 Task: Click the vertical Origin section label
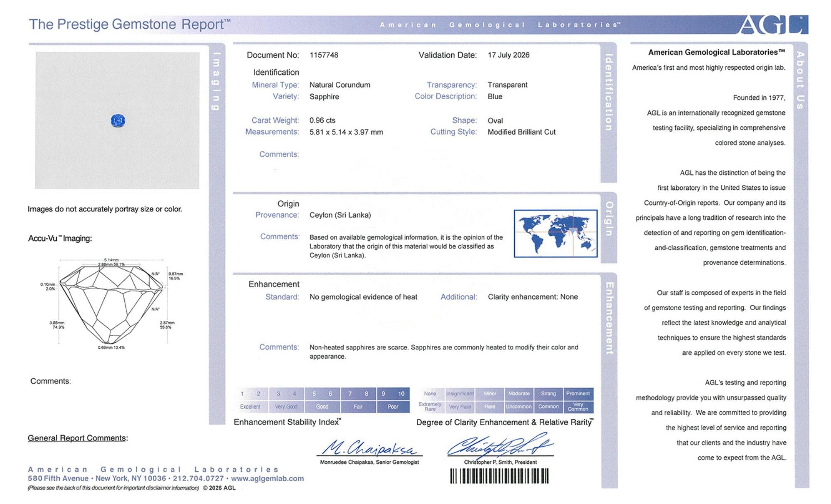609,219
